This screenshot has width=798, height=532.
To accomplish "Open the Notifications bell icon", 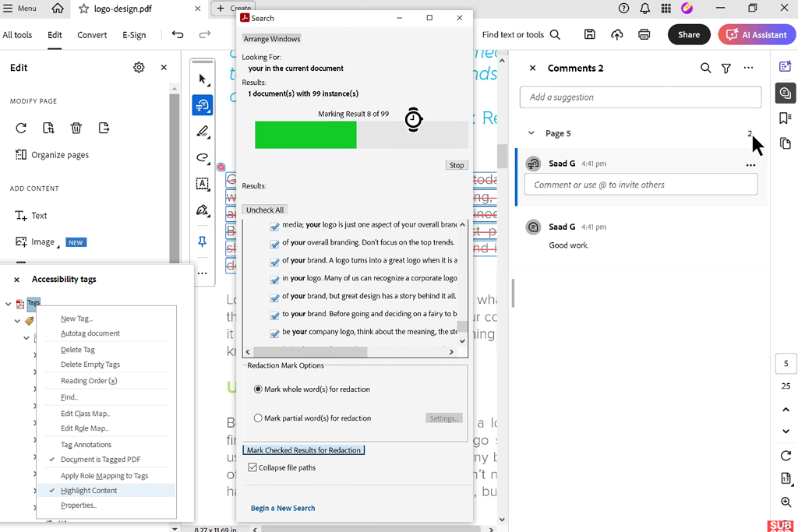I will [x=644, y=8].
